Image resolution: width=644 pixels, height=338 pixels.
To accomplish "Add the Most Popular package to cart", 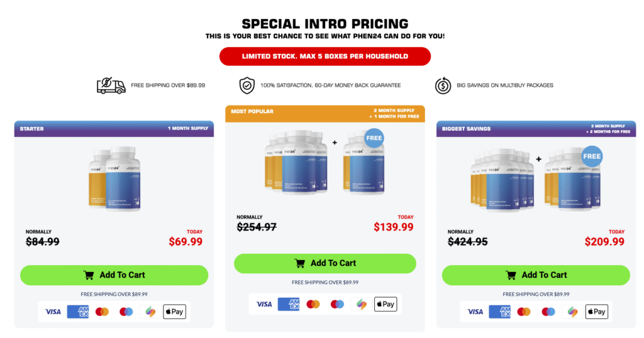I will pyautogui.click(x=325, y=263).
